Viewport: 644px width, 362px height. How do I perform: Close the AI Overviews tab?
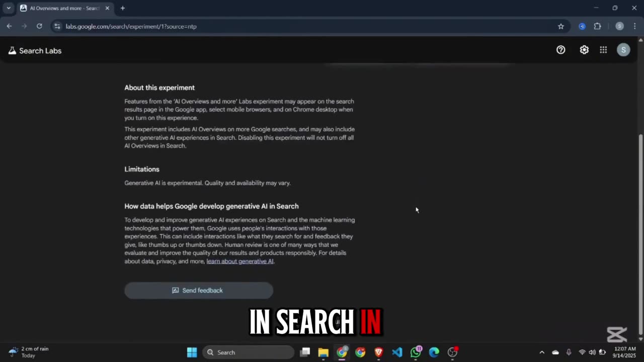click(107, 8)
